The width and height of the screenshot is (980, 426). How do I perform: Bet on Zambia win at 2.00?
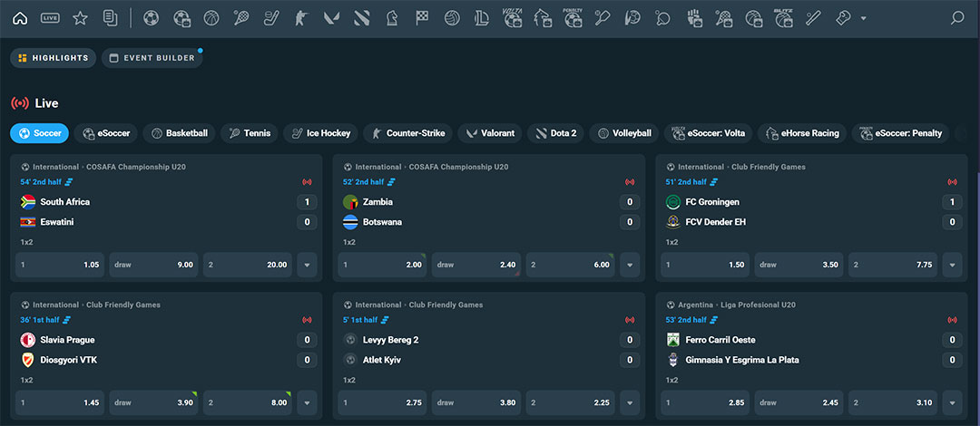383,265
